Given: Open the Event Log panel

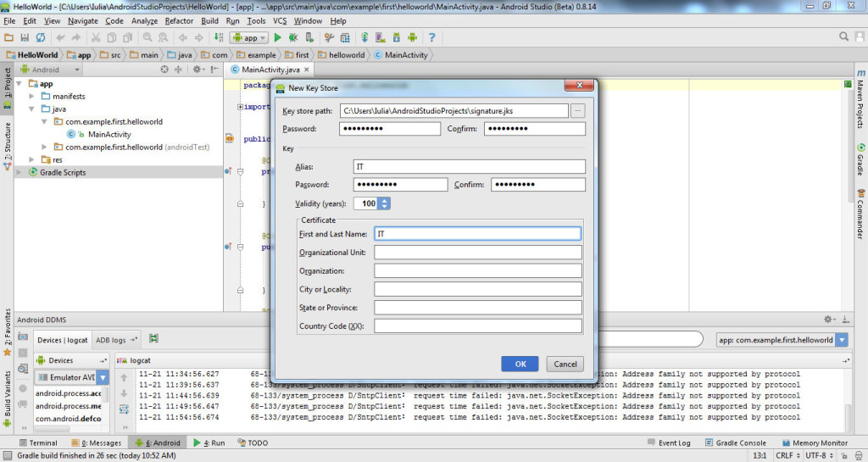Looking at the screenshot, I should pos(670,443).
